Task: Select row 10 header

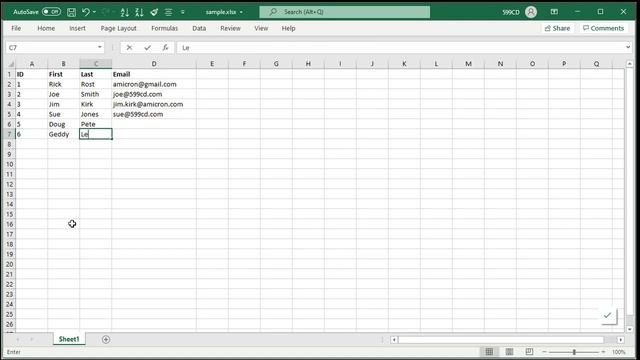Action: (9, 164)
